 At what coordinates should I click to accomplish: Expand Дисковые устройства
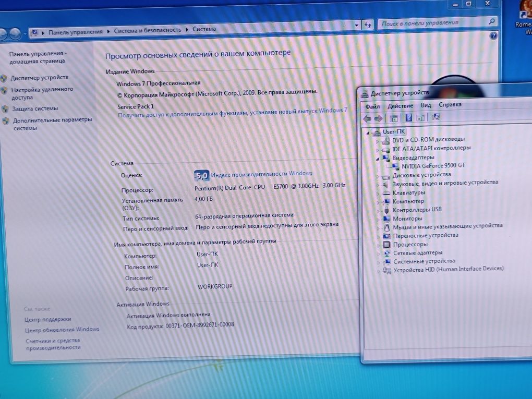pos(377,176)
